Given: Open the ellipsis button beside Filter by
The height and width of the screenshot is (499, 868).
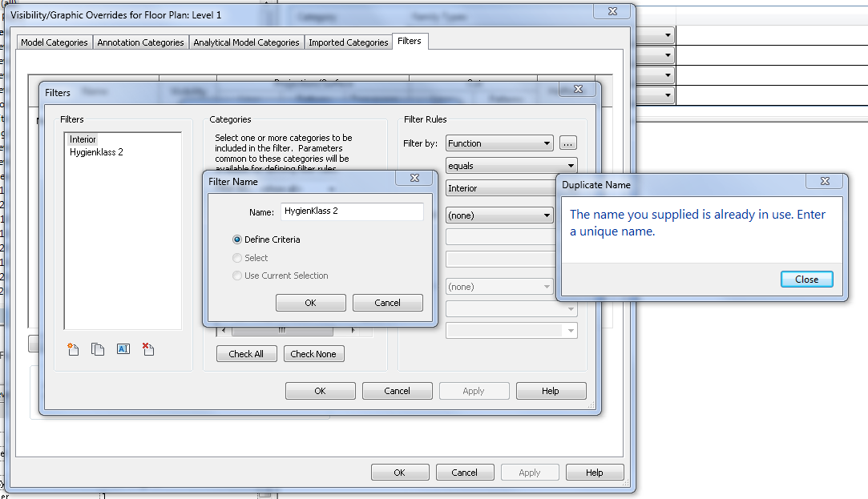Looking at the screenshot, I should [x=568, y=143].
